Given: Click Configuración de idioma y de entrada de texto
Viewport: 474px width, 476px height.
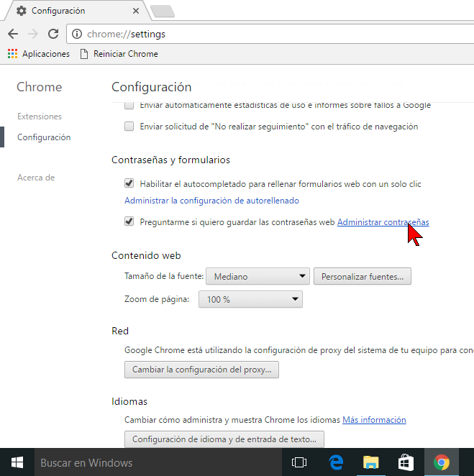Looking at the screenshot, I should pos(224,439).
